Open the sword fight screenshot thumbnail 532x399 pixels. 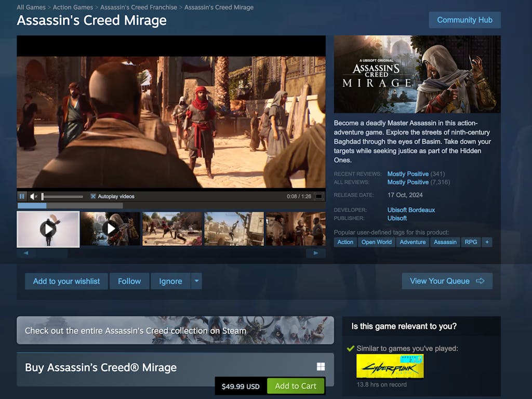point(172,229)
